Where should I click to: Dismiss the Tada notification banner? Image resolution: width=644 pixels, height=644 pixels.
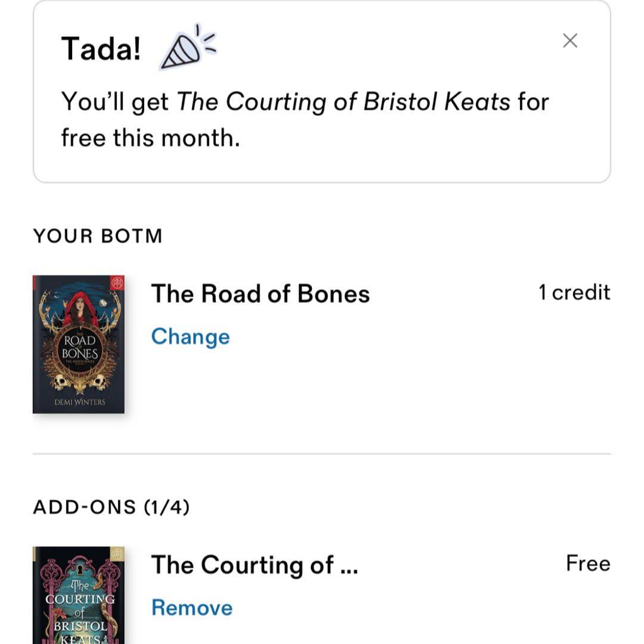pyautogui.click(x=570, y=41)
